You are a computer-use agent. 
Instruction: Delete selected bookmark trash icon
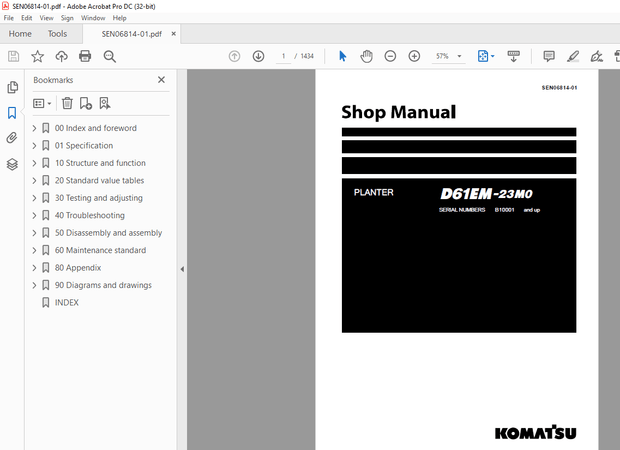(67, 103)
